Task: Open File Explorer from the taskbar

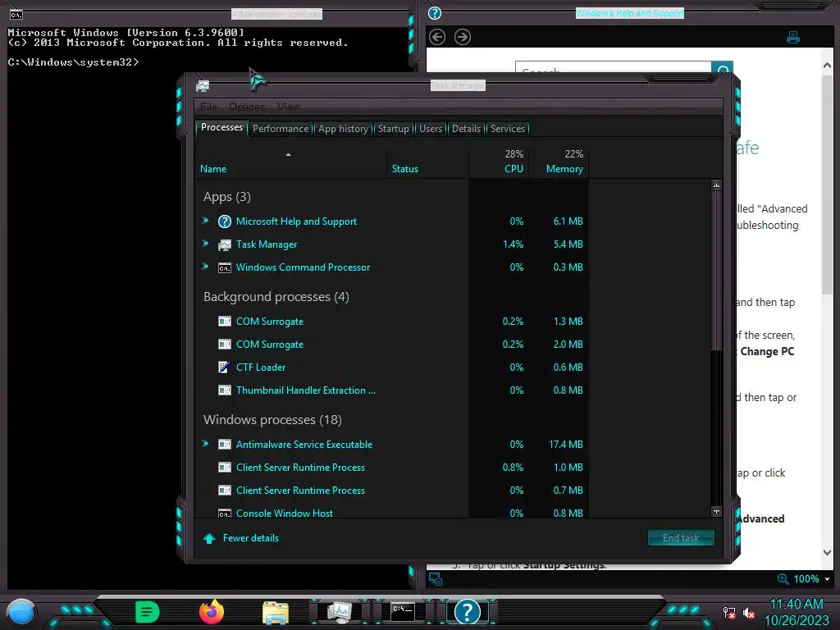Action: pos(276,613)
